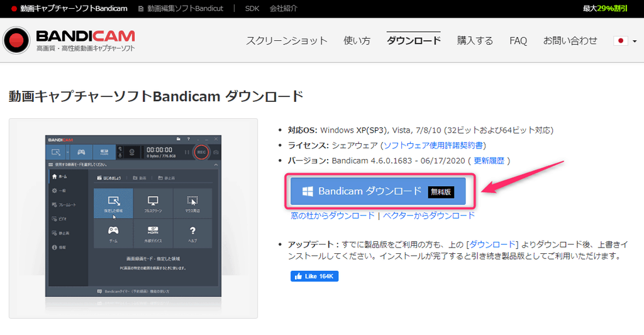Open the language flag dropdown
Screen dimensions: 644x335
[625, 41]
